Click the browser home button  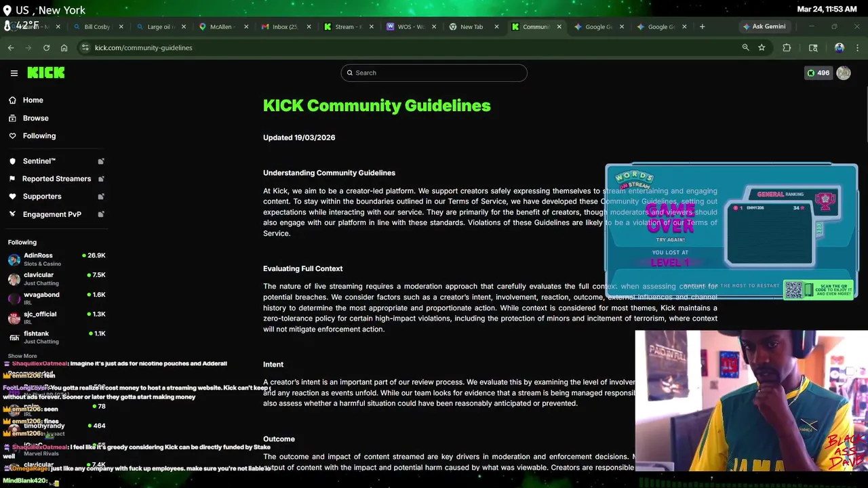pos(64,47)
